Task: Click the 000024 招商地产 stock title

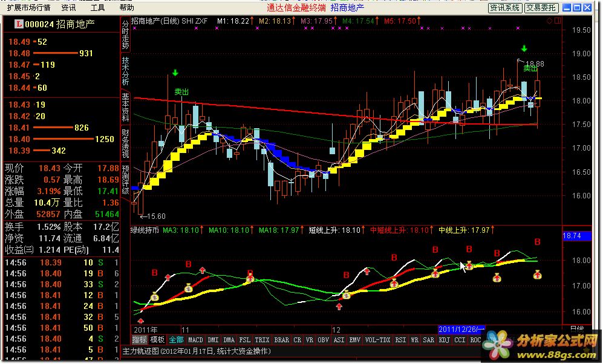Action: pyautogui.click(x=60, y=24)
